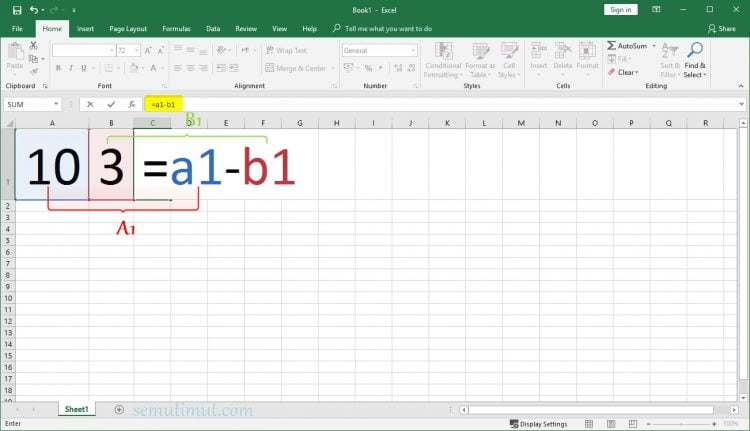The image size is (750, 431).
Task: Open the General number format dropdown
Action: pyautogui.click(x=413, y=50)
